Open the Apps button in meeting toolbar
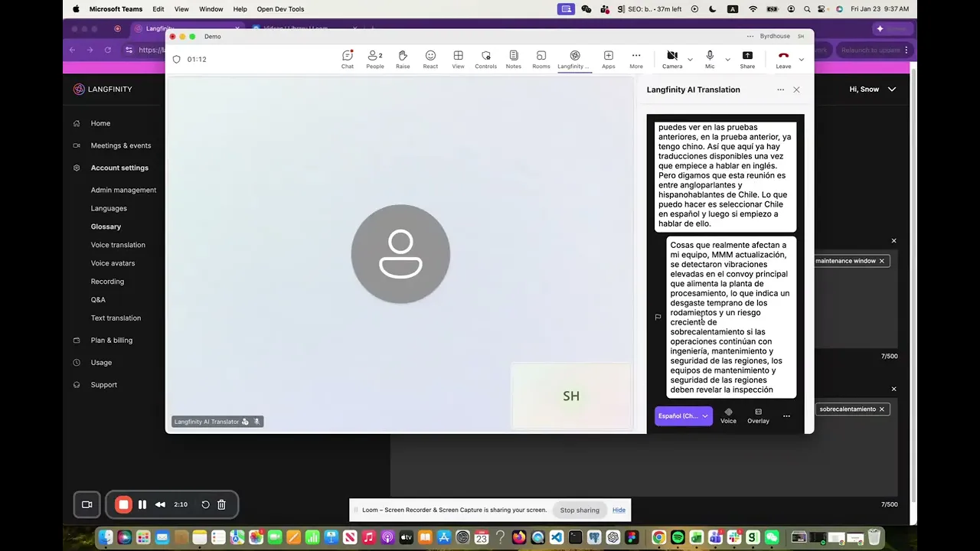Viewport: 980px width, 551px height. [x=609, y=60]
